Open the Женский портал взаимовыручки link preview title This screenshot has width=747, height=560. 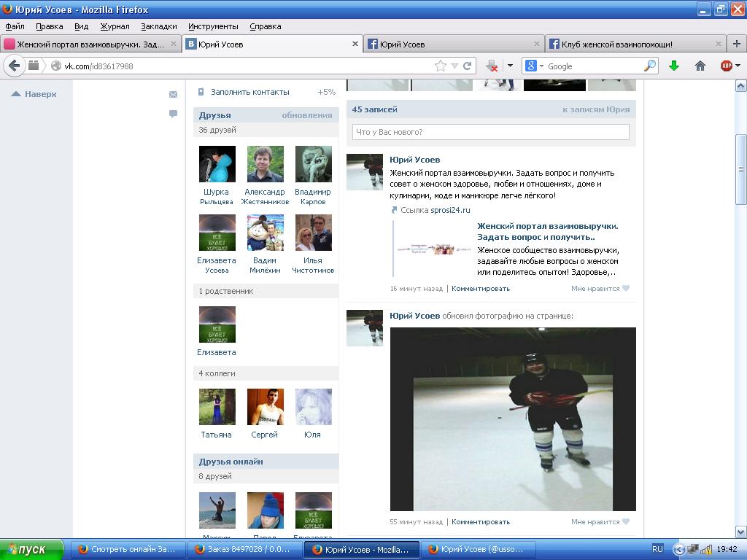click(548, 231)
